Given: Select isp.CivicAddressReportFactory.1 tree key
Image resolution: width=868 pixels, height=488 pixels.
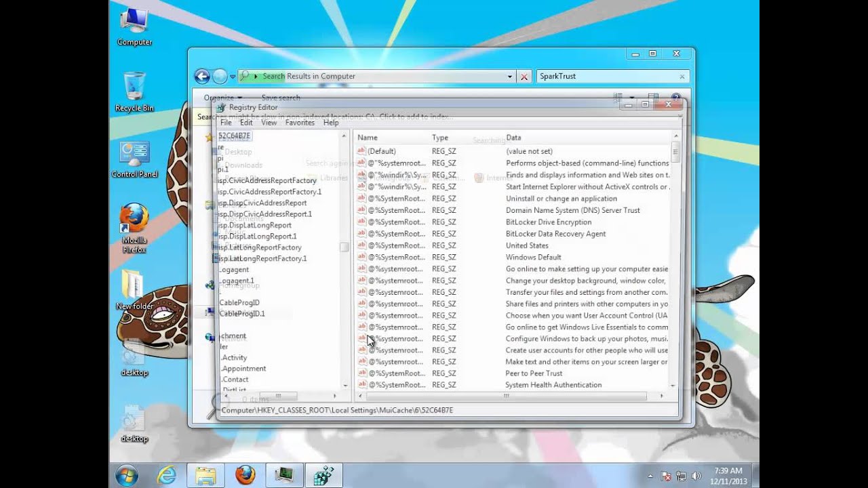Looking at the screenshot, I should click(x=270, y=192).
